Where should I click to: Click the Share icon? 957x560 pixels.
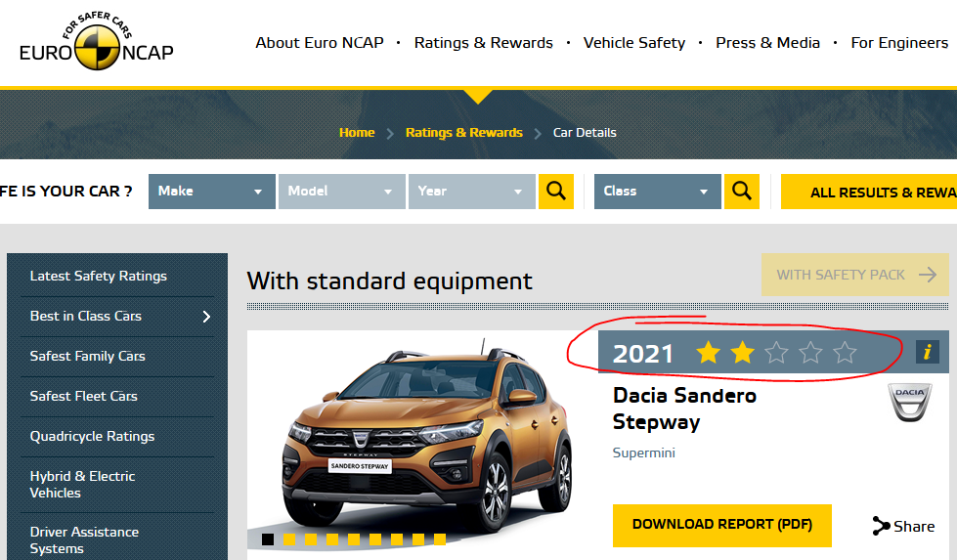click(881, 526)
